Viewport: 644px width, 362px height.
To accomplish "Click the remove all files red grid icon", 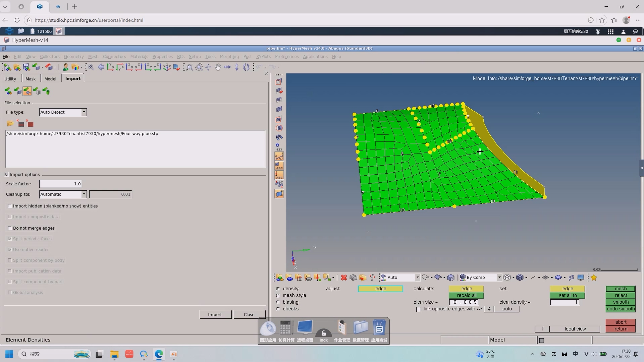I will click(x=30, y=124).
